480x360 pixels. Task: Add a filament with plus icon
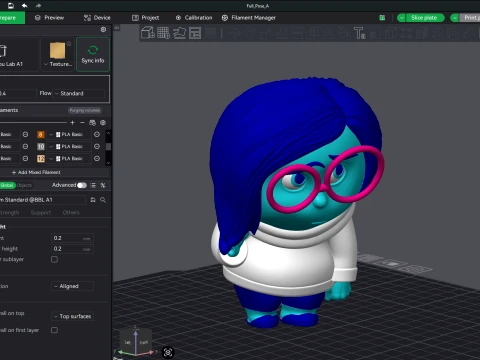coord(72,123)
